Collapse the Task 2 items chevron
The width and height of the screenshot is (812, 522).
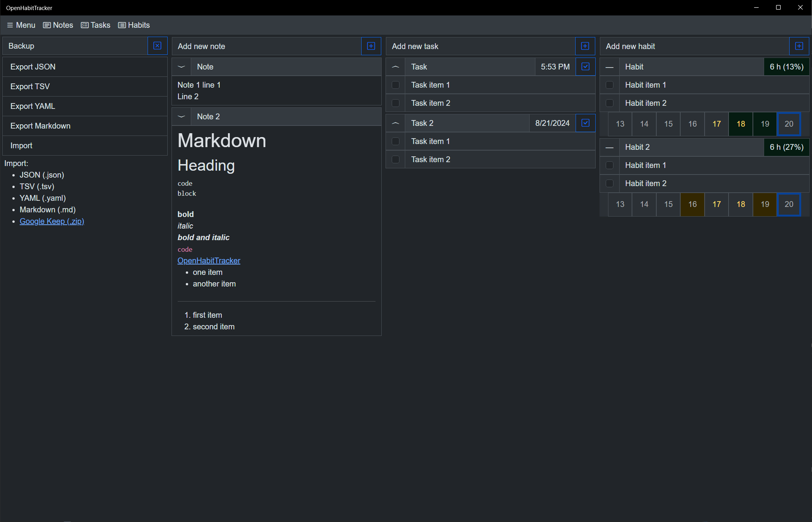tap(396, 123)
